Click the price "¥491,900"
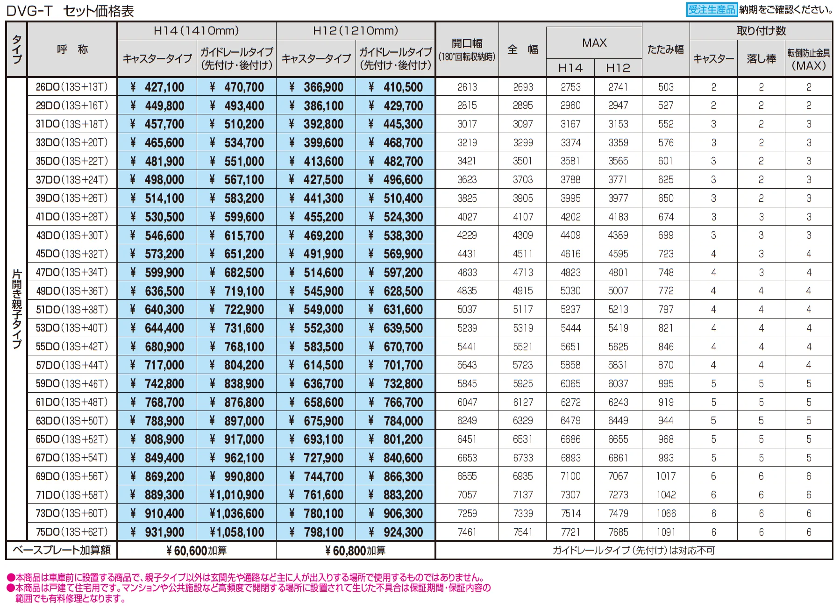This screenshot has width=840, height=616. click(x=316, y=254)
